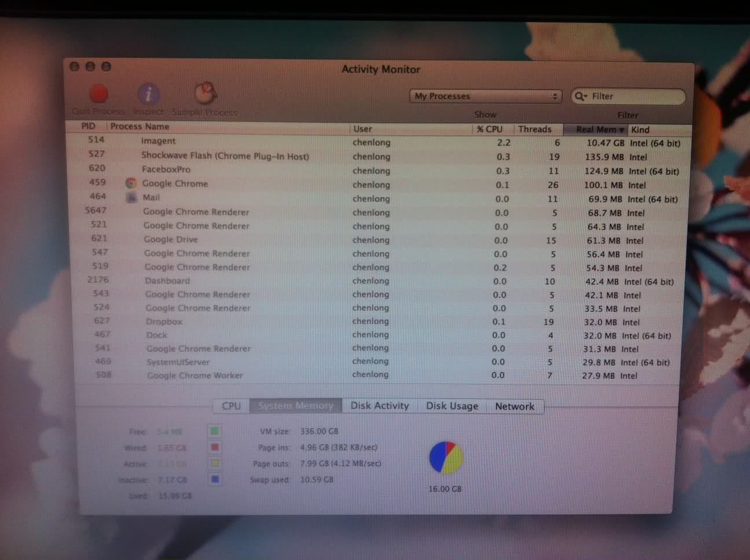
Task: Click the 16.00 GB total memory label
Action: (x=445, y=489)
